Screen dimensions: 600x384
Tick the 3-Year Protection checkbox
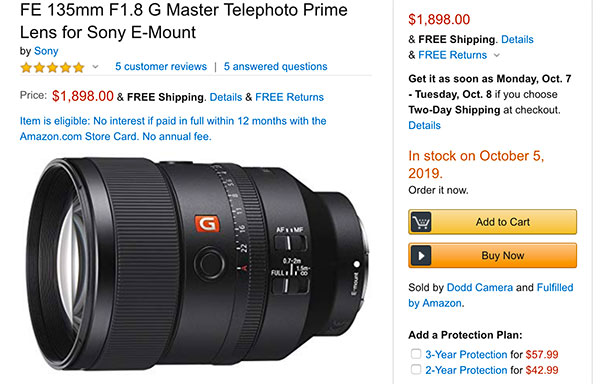coord(416,354)
